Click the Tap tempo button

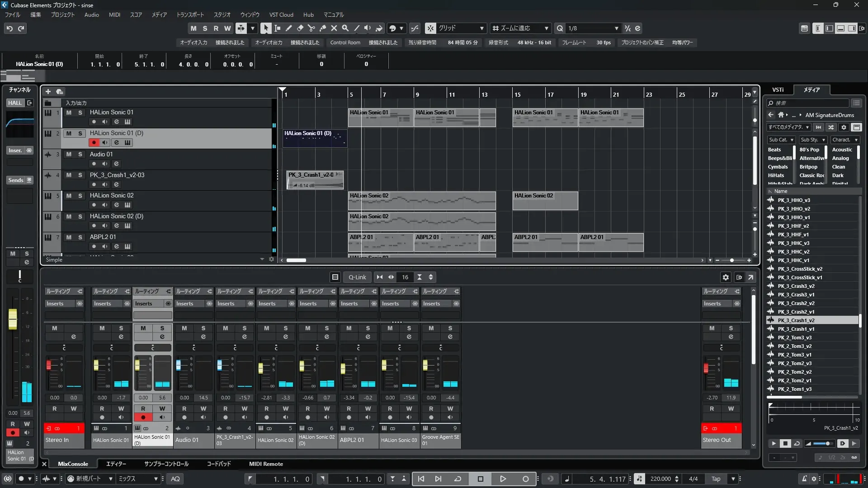[x=716, y=479]
